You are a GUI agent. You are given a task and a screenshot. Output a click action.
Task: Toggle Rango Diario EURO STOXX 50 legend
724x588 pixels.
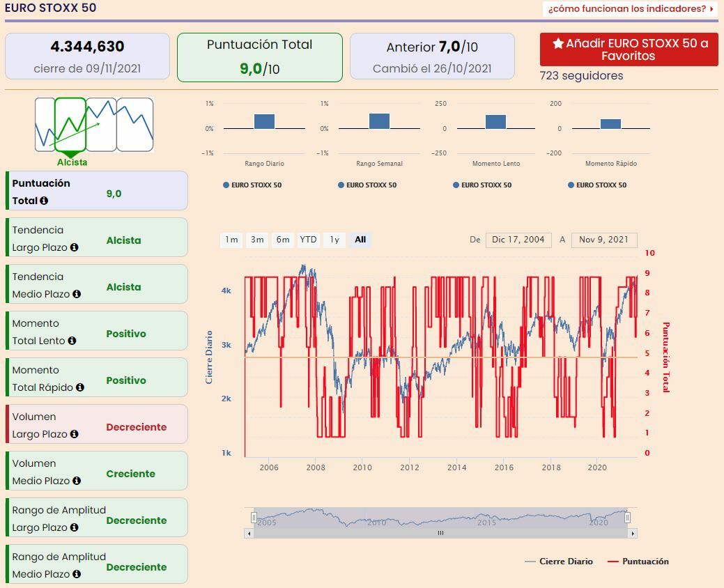[x=252, y=185]
